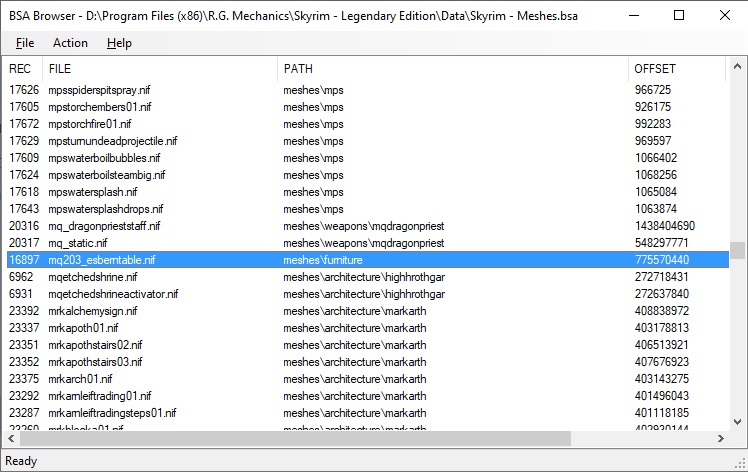
Task: Click the vertical scrollbar down arrow
Action: pyautogui.click(x=738, y=422)
